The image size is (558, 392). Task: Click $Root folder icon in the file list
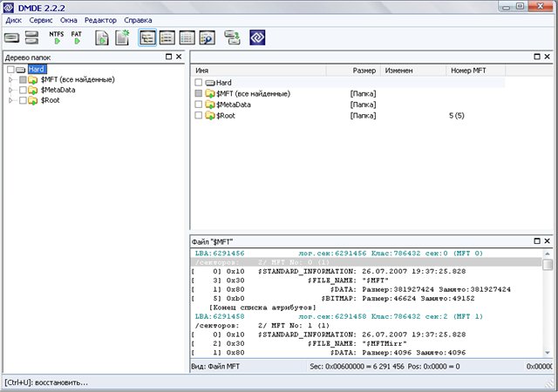coord(209,116)
